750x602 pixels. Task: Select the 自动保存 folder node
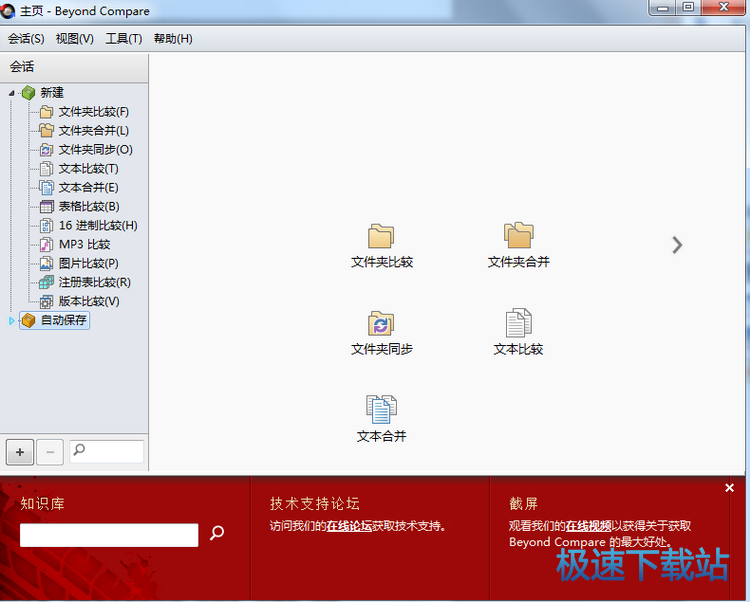[55, 320]
